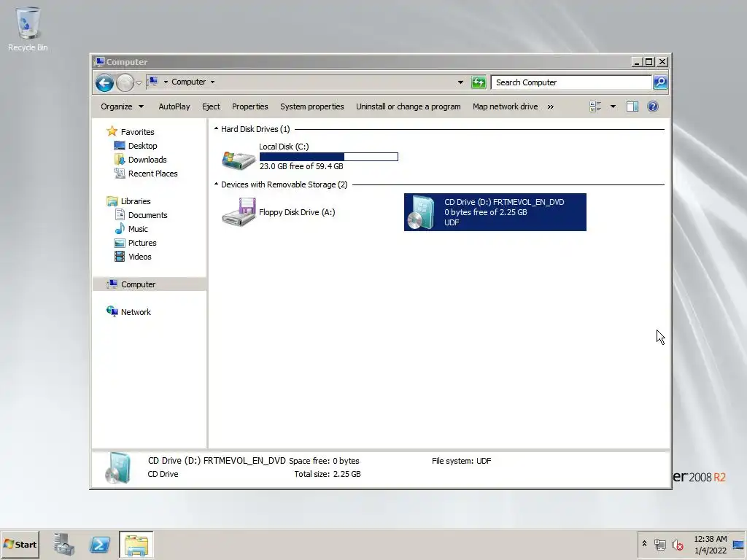747x560 pixels.
Task: Collapse the Hard Disk Drives group
Action: click(216, 128)
